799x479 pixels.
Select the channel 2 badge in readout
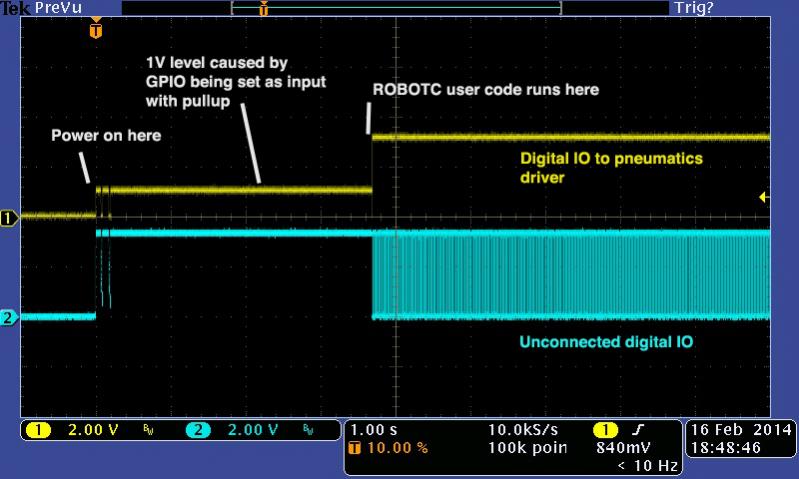(x=198, y=430)
